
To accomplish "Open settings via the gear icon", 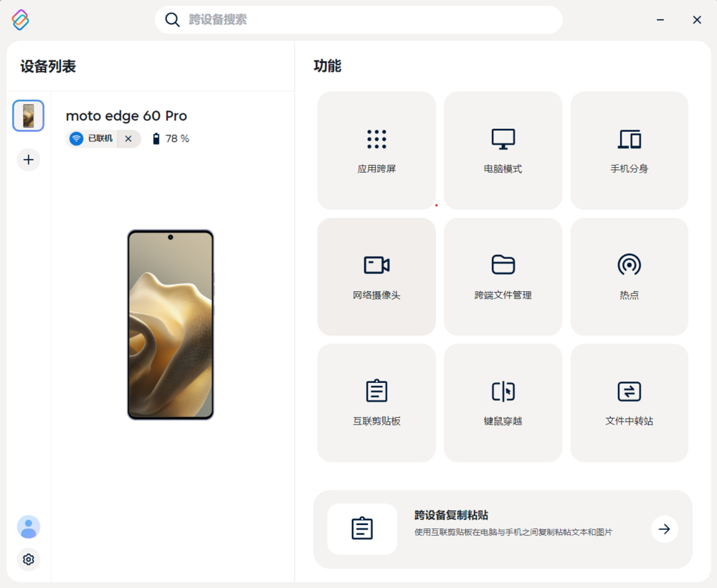I will 29,559.
